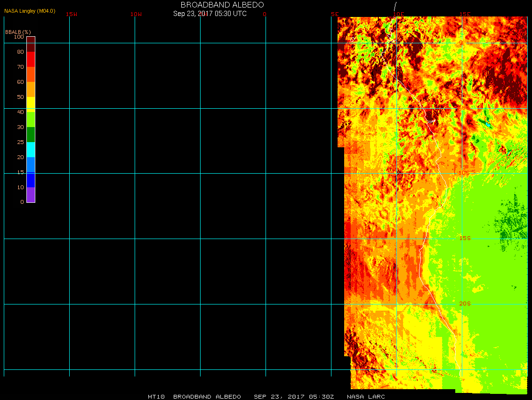Click the purple 0-10 color bar segment
The image size is (532, 400).
coord(31,194)
